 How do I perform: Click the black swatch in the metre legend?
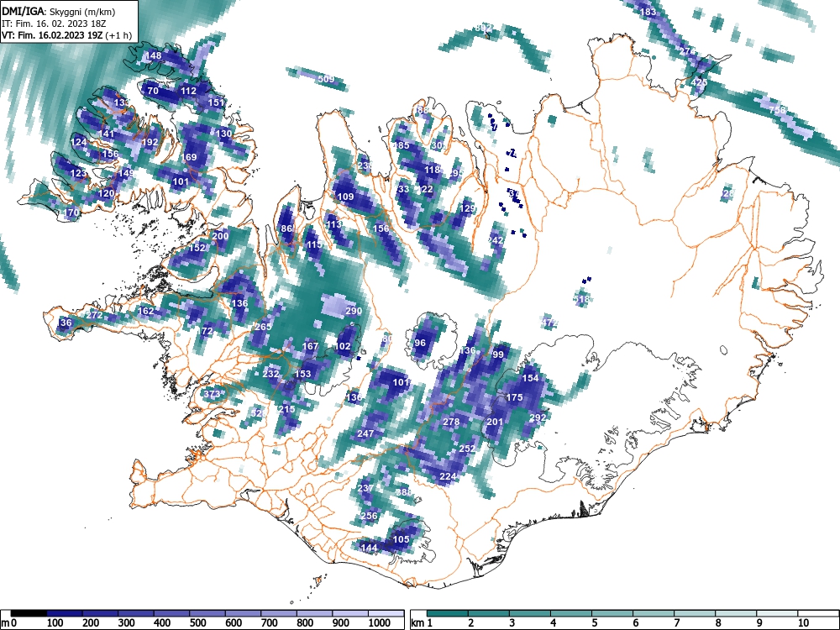29,613
